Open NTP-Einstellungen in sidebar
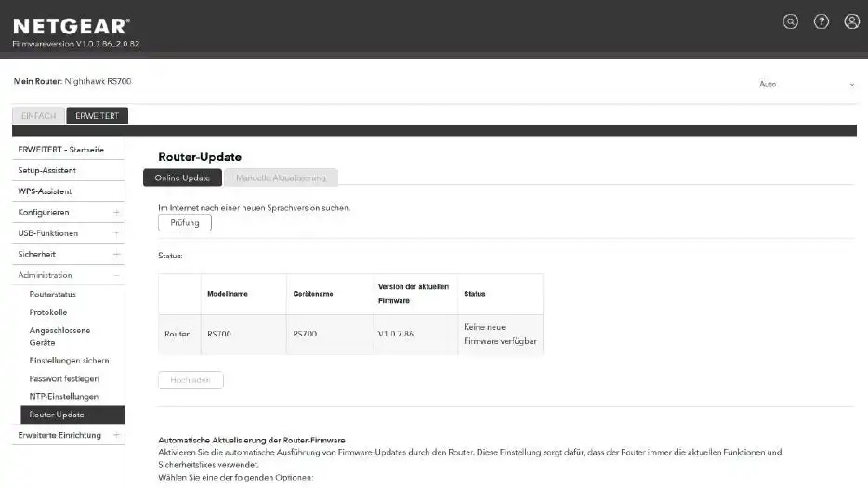Screen dimensions: 868x488 click(x=63, y=397)
